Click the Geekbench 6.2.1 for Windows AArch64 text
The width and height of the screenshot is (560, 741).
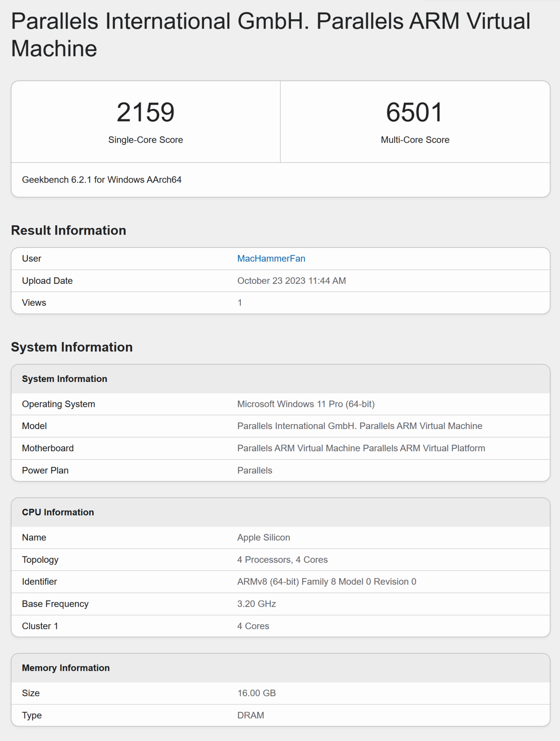coord(102,180)
